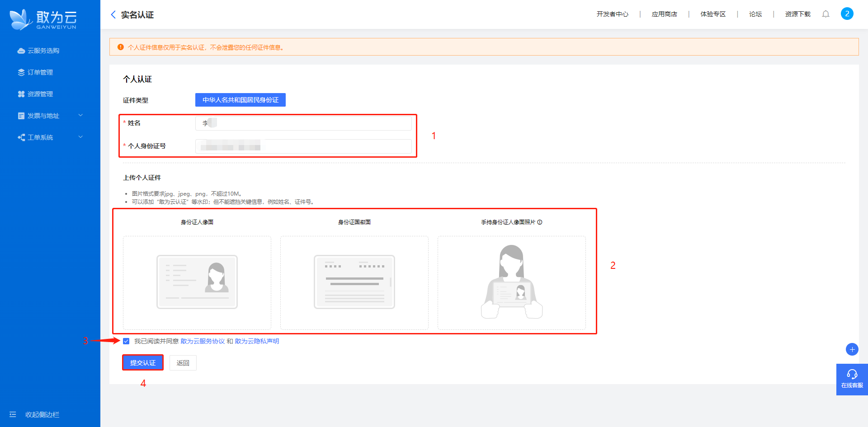The height and width of the screenshot is (427, 868).
Task: Click the layers icon for 订单管理
Action: pos(21,72)
